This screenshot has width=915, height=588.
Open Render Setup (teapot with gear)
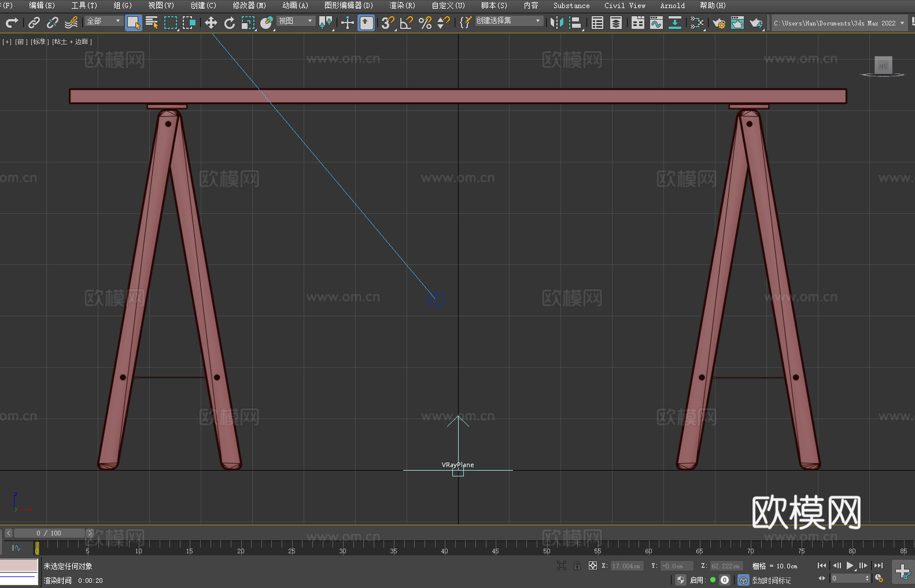(x=719, y=23)
